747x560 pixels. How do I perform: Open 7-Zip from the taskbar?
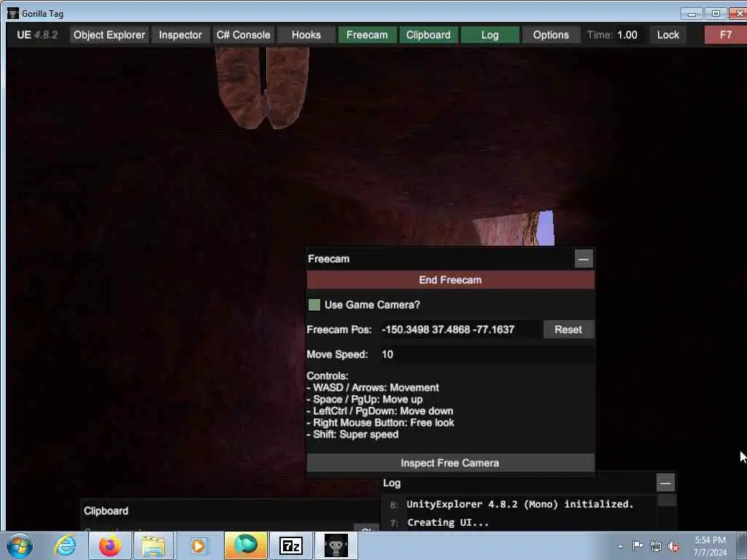pos(291,545)
